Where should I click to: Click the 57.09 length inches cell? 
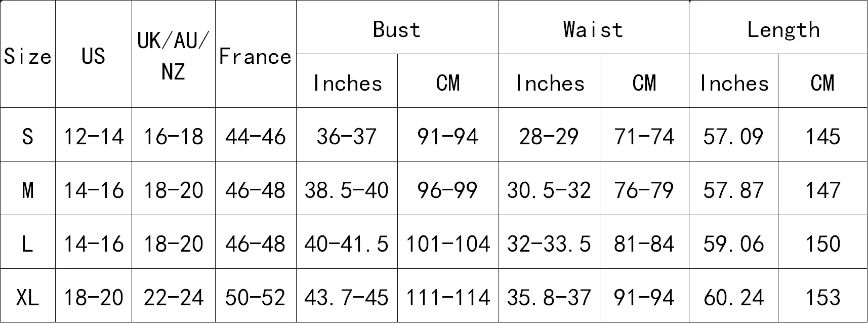pos(733,135)
